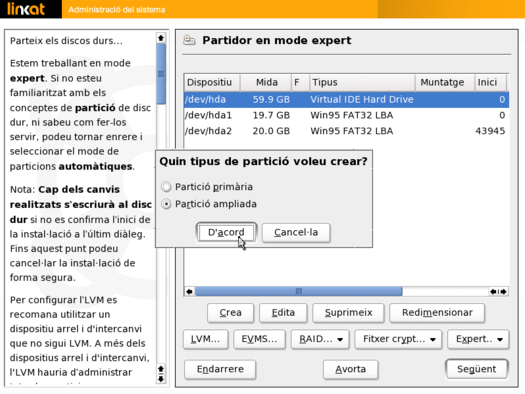Click the 19.7 GB size cell
Screen dimensions: 525x394
(x=271, y=115)
